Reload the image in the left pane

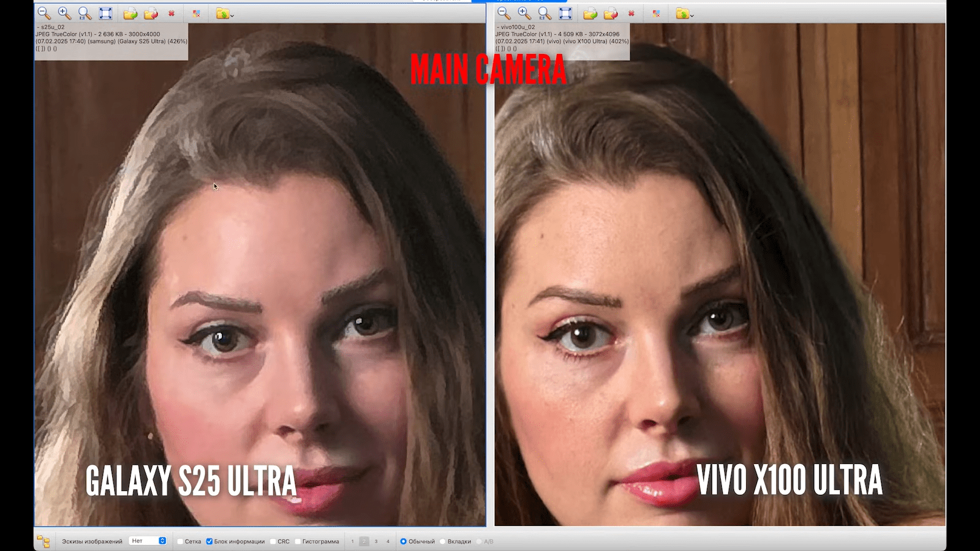pos(151,13)
